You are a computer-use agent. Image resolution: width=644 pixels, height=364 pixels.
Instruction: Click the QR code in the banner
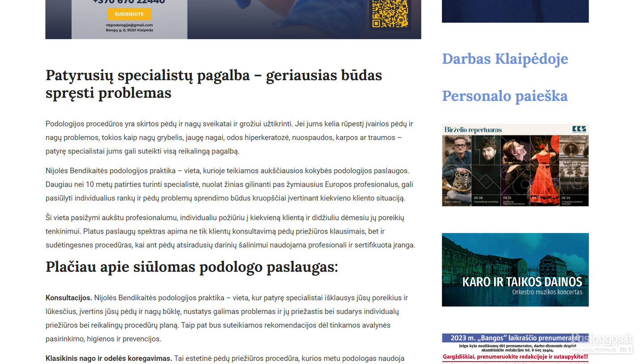[x=390, y=13]
